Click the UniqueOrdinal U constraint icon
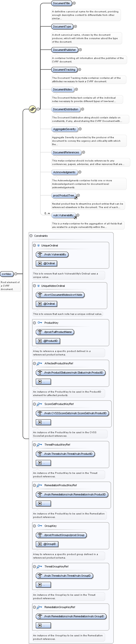The image size is (136, 644). (38, 245)
